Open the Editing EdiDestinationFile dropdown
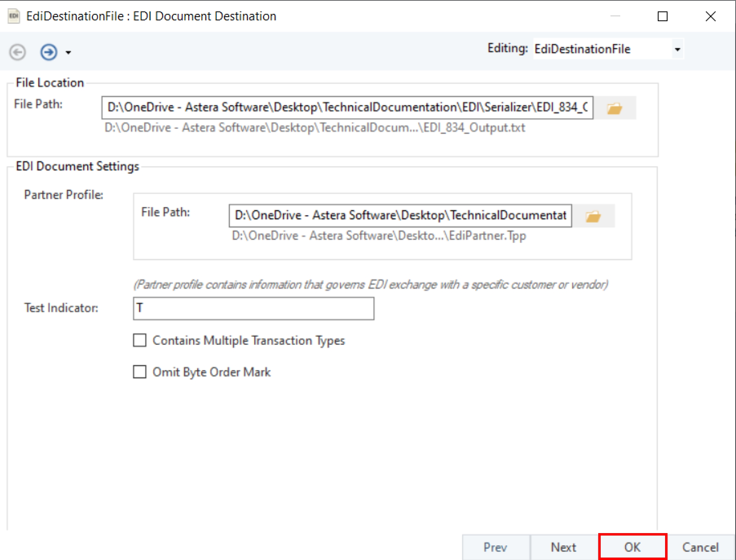736x560 pixels. click(677, 49)
